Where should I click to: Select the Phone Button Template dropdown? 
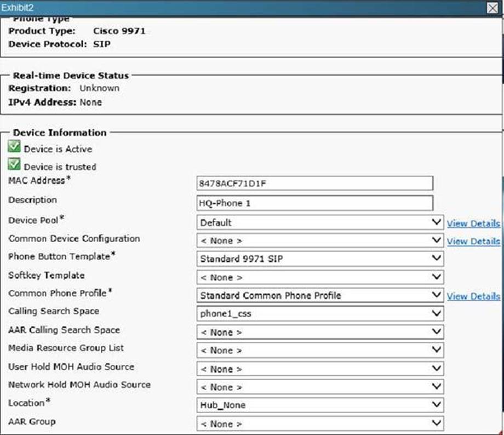pyautogui.click(x=320, y=259)
